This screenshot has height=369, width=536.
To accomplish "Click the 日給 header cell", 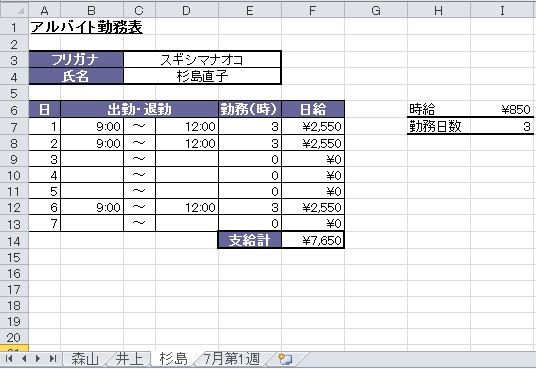I will coord(313,109).
